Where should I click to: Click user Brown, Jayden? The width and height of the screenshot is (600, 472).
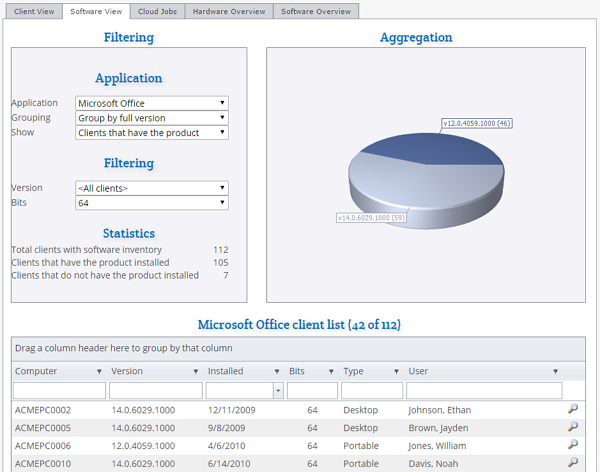click(438, 428)
